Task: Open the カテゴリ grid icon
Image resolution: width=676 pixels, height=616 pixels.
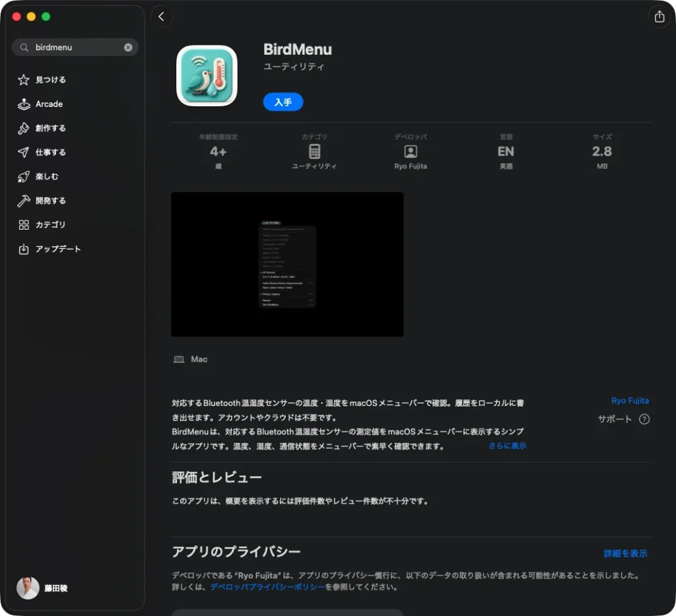Action: (x=24, y=224)
